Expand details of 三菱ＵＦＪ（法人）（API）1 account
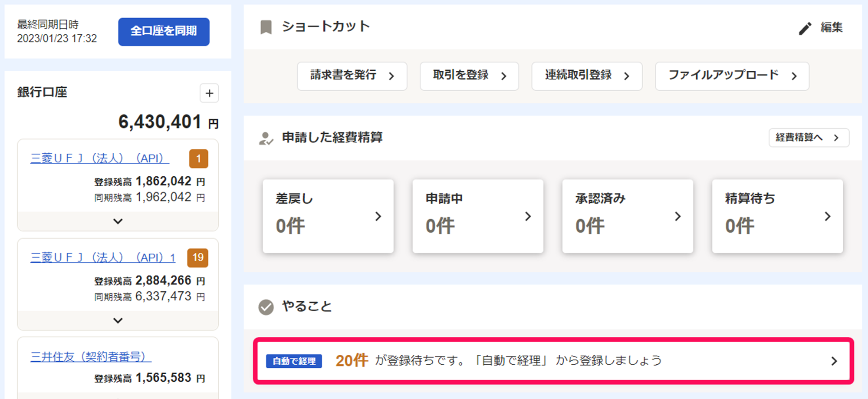The image size is (868, 399). (x=117, y=321)
